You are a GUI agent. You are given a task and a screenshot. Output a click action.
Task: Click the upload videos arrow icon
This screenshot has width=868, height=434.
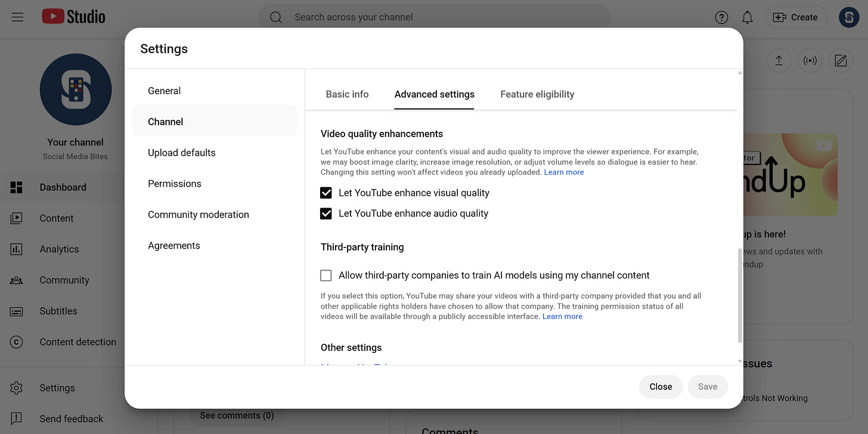pyautogui.click(x=779, y=60)
